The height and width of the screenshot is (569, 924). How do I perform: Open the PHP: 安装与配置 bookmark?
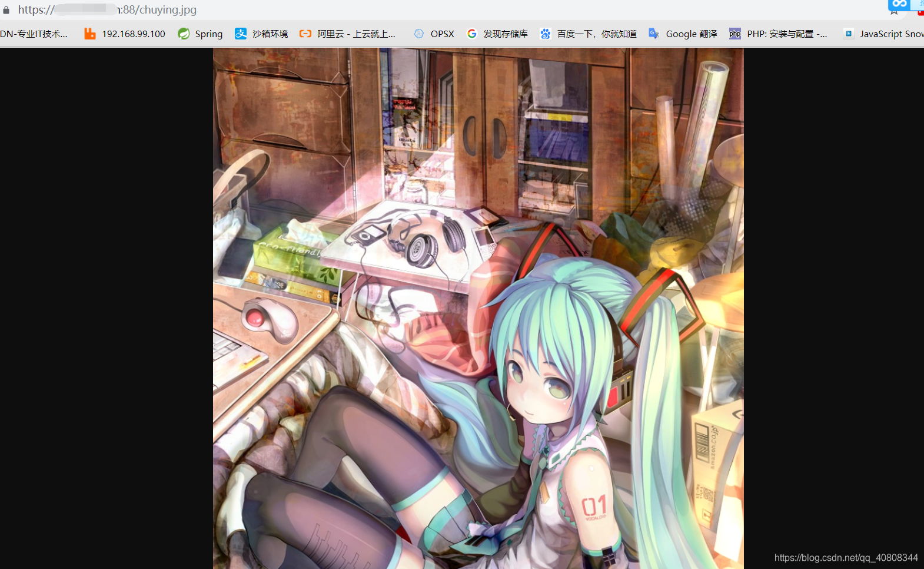(787, 34)
